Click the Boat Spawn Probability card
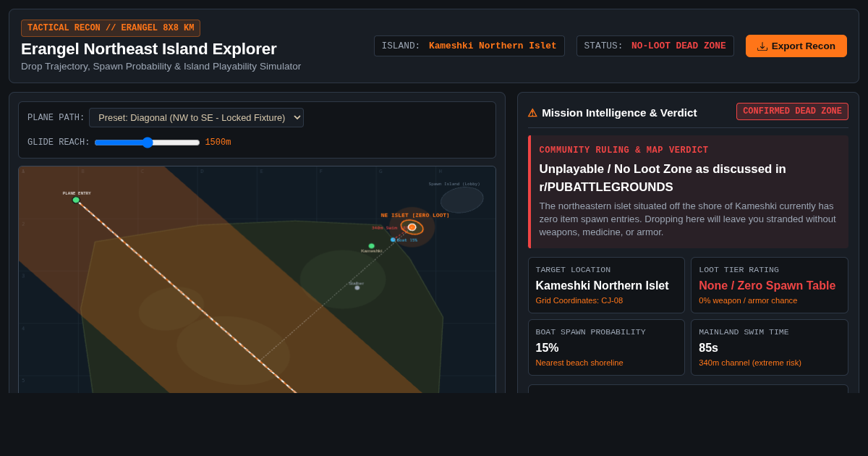The height and width of the screenshot is (456, 868). pos(606,347)
